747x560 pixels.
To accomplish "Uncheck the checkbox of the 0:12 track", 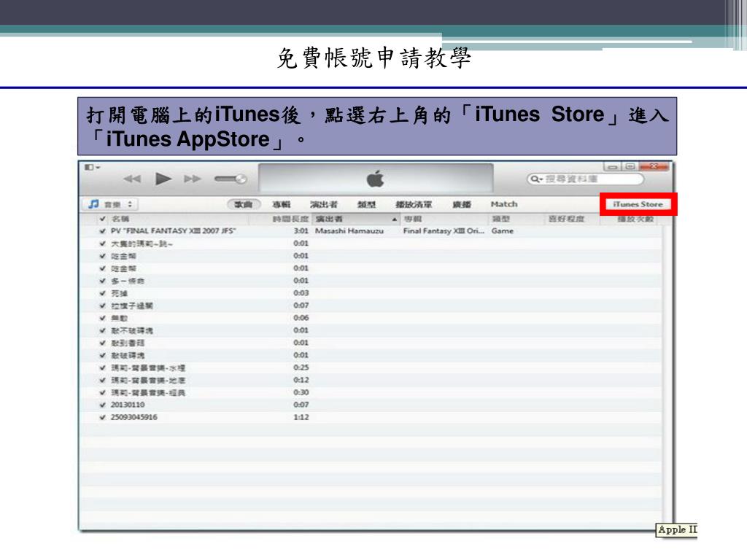I will [102, 380].
